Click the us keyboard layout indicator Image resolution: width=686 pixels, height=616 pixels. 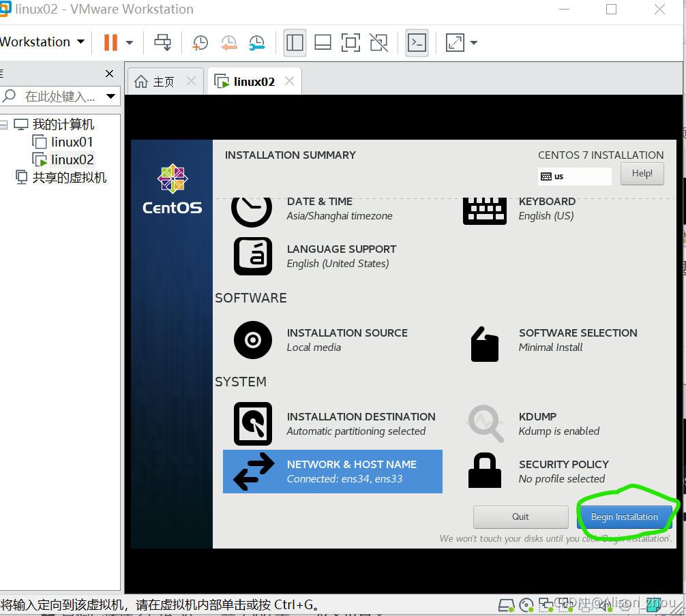pos(574,176)
